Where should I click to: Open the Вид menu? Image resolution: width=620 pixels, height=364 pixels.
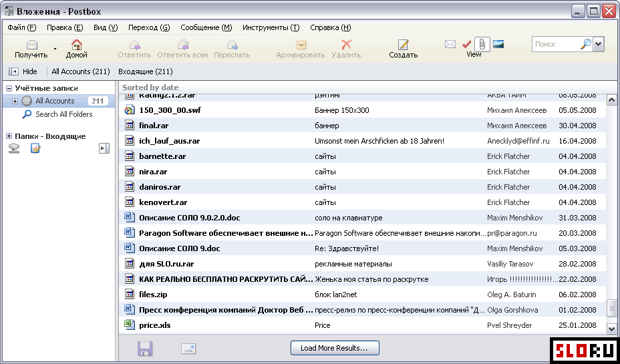106,27
